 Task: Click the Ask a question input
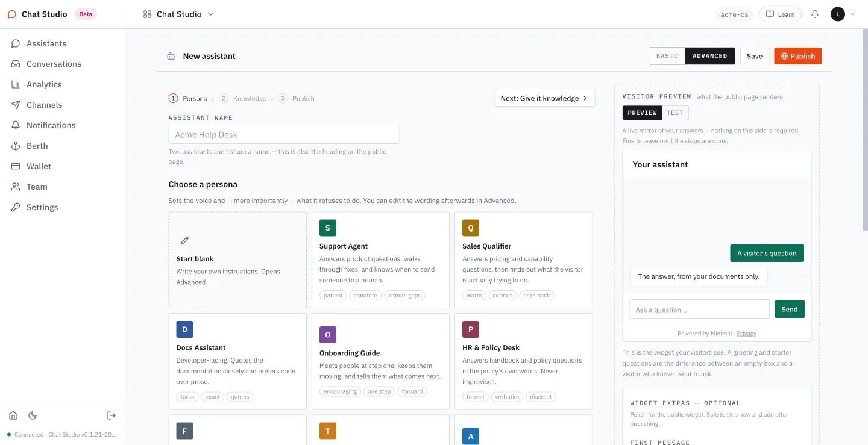[699, 310]
